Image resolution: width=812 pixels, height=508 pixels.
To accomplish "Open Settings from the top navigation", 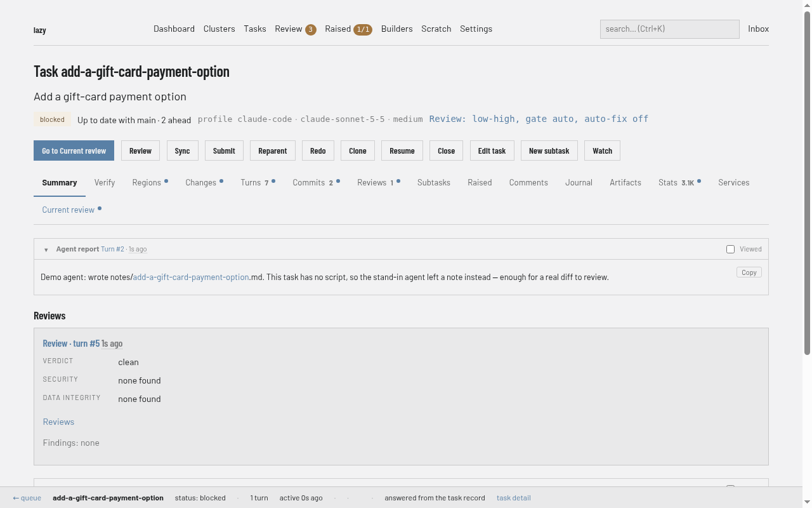I will tap(476, 29).
